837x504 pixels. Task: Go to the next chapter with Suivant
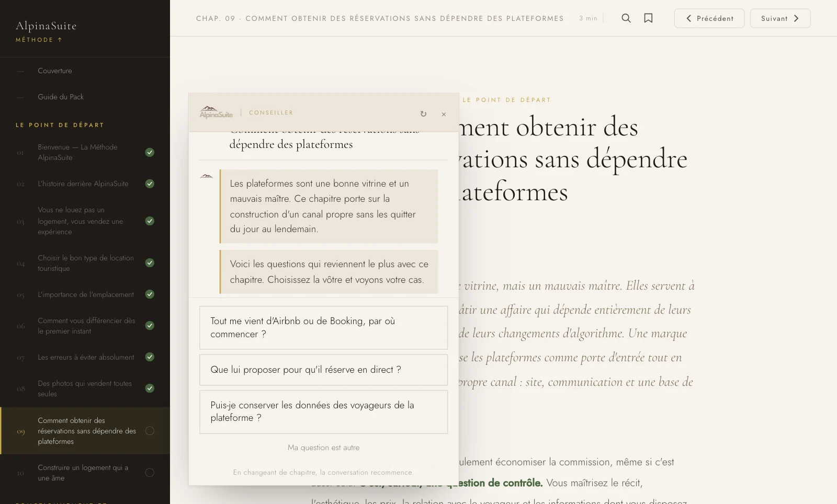780,18
